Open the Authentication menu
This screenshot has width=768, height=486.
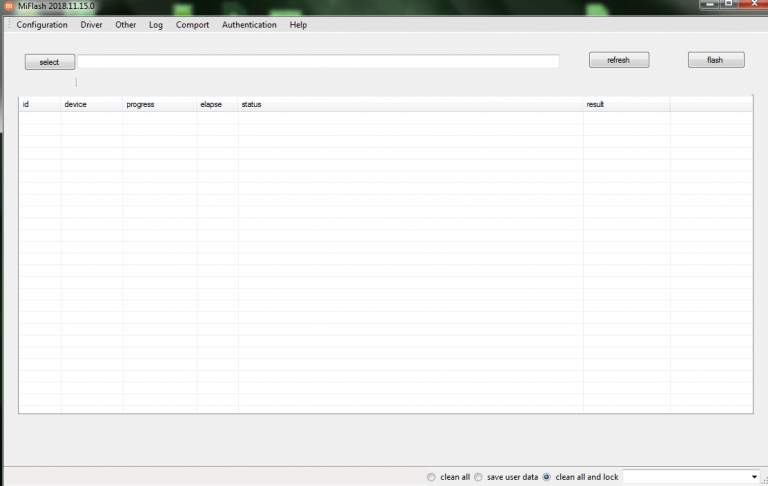(x=249, y=25)
